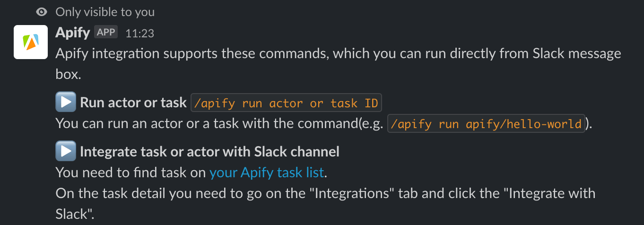This screenshot has height=225, width=644.
Task: Click the Apify app avatar logo
Action: coord(31,42)
